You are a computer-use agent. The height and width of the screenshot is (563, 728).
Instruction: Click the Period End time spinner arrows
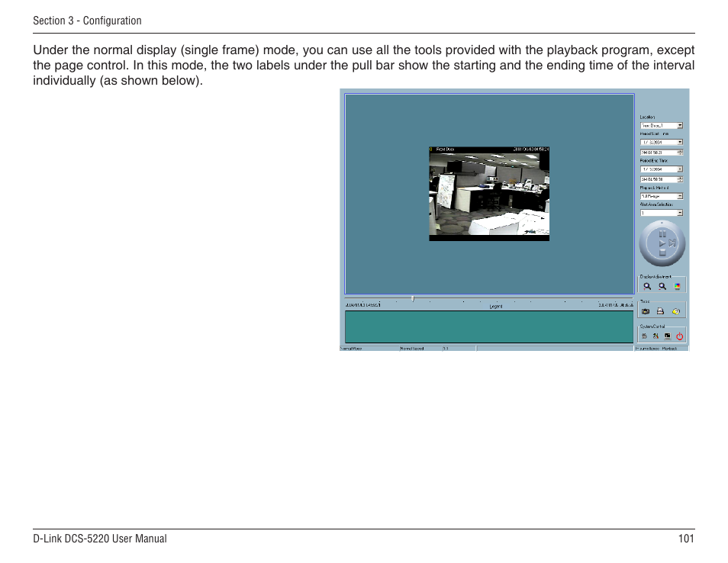click(680, 179)
